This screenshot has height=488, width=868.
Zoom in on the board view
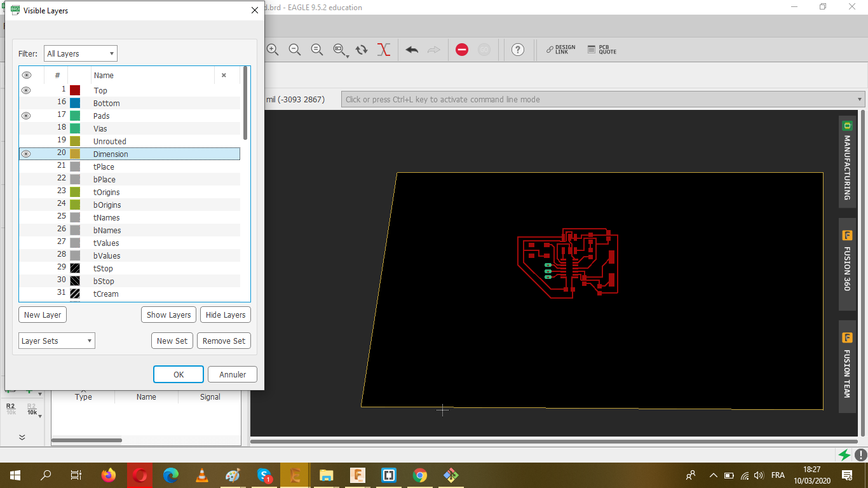[x=273, y=50]
